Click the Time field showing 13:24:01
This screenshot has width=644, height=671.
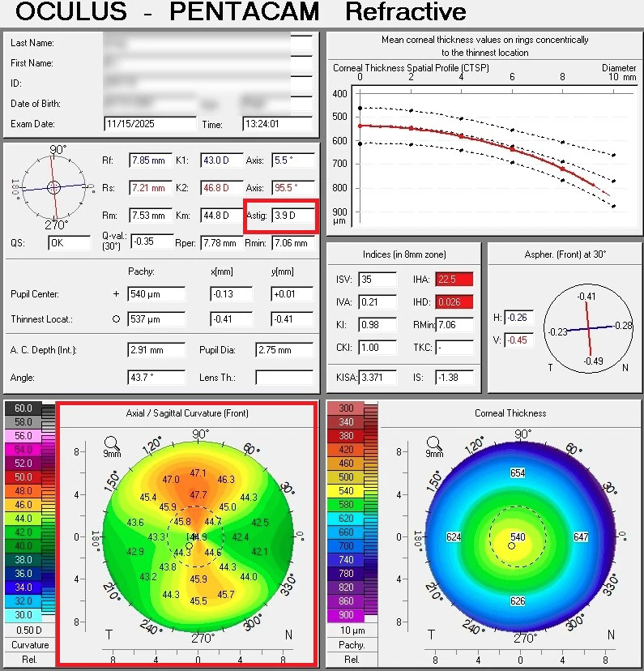277,124
